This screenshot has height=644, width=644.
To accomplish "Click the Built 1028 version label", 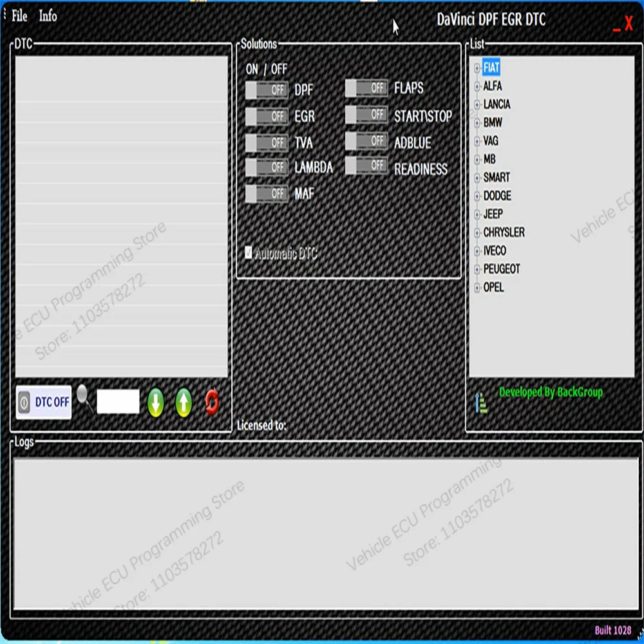I will pos(613,630).
